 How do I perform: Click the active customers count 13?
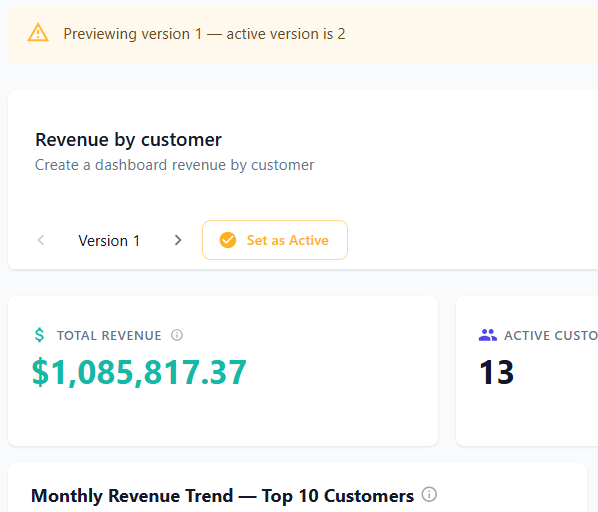(x=497, y=372)
